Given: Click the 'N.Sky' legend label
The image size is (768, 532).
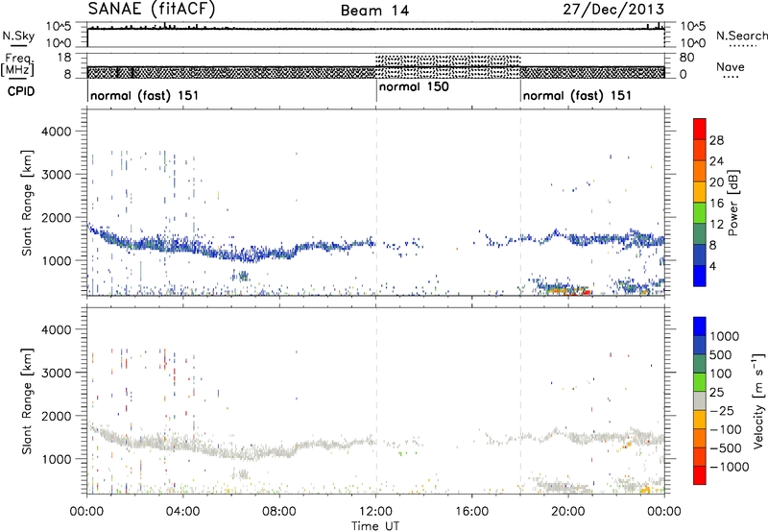Looking at the screenshot, I should 18,36.
